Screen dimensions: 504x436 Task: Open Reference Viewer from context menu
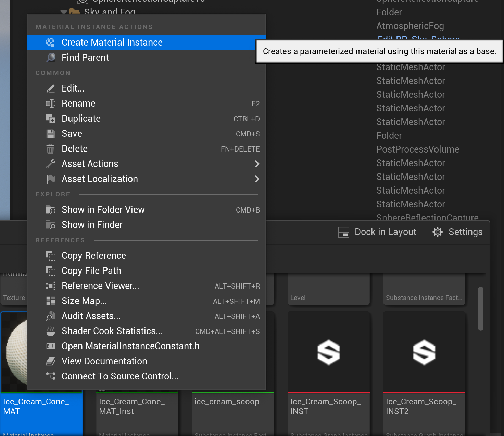[x=100, y=286]
